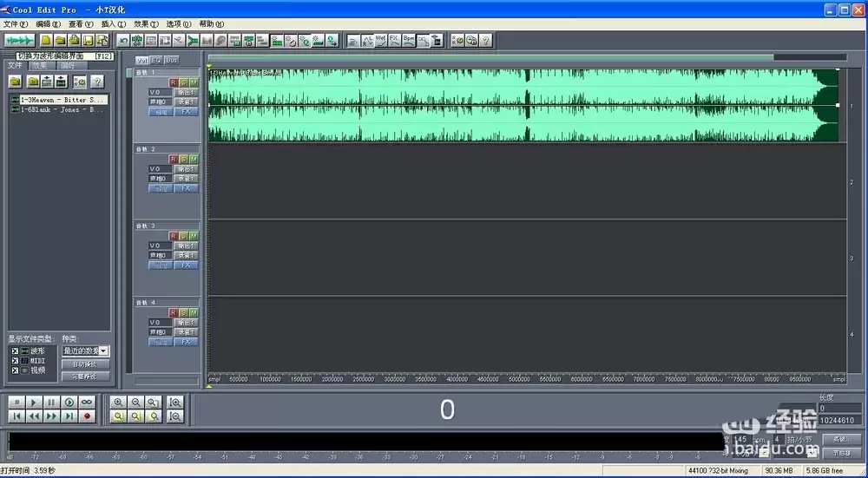Toggle the 视频 video file type checkbox
The image size is (868, 478).
15,370
